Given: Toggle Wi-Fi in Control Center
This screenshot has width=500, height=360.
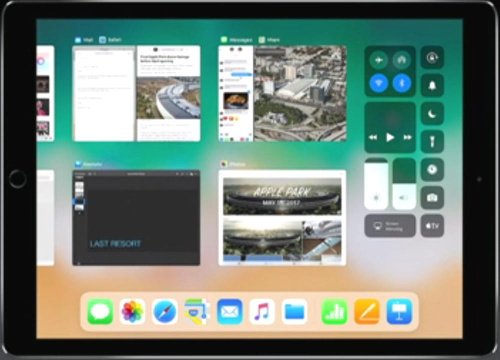Looking at the screenshot, I should coord(379,83).
